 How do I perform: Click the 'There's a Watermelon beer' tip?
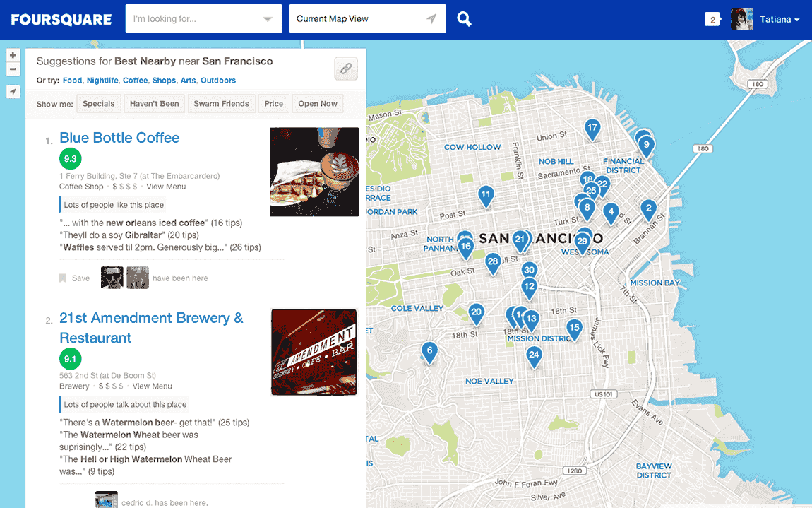coord(155,423)
